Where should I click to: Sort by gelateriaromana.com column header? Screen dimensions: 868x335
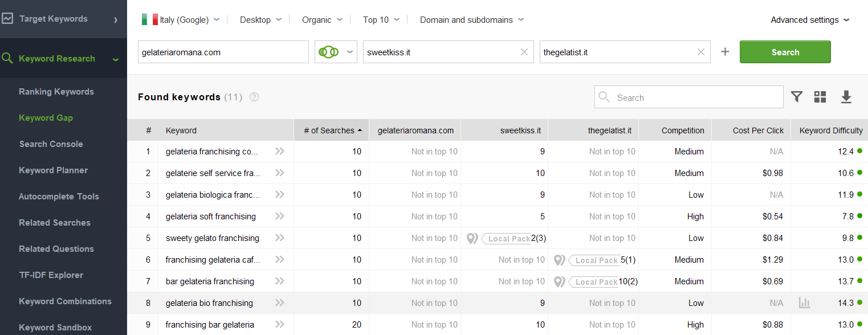[x=415, y=130]
